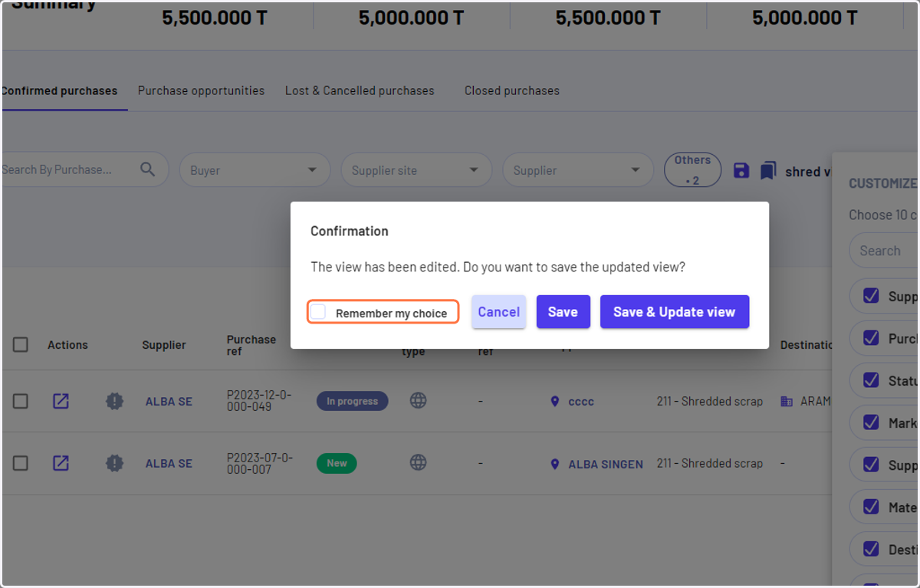Click the bookmarks saved views icon
Image resolution: width=920 pixels, height=588 pixels.
point(768,170)
